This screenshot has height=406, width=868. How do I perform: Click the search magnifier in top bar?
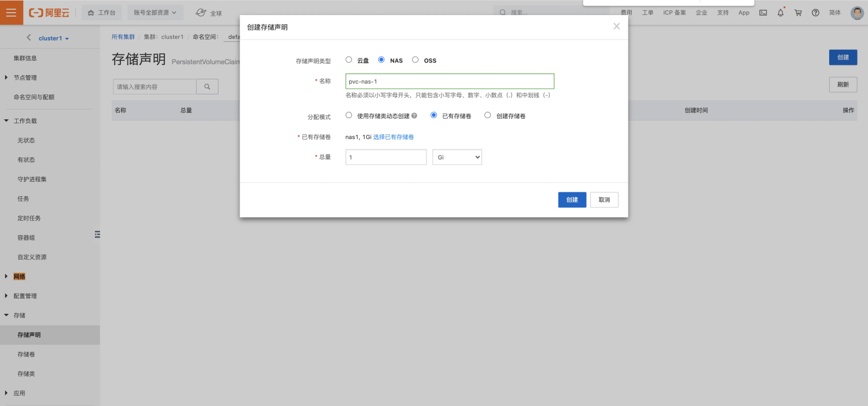[502, 13]
